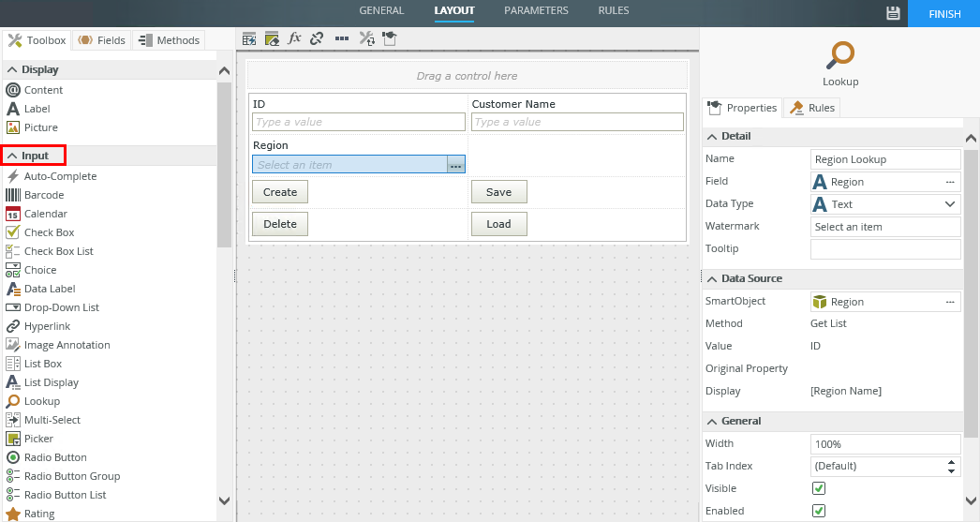Screen dimensions: 980x522
Task: Click the Watermark input field
Action: tap(884, 227)
